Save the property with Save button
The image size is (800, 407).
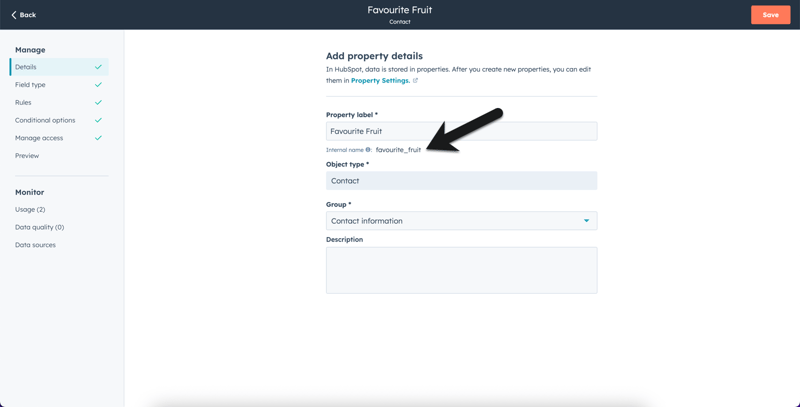click(770, 15)
